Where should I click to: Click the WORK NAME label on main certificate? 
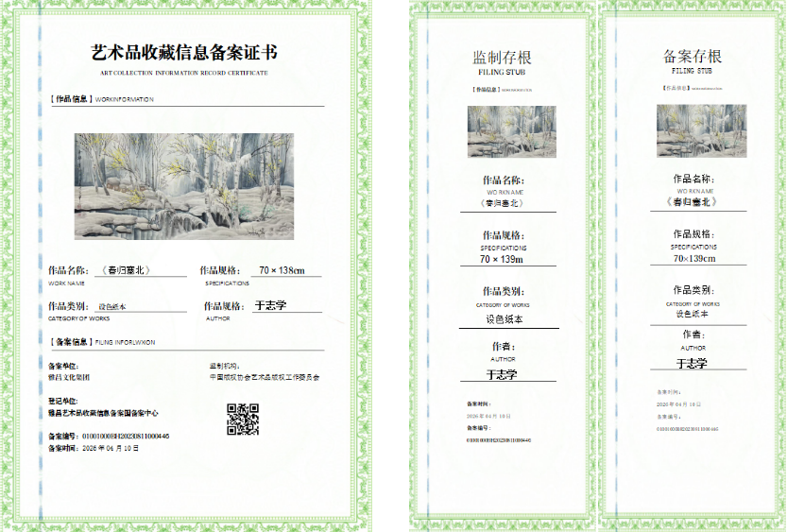pyautogui.click(x=66, y=283)
